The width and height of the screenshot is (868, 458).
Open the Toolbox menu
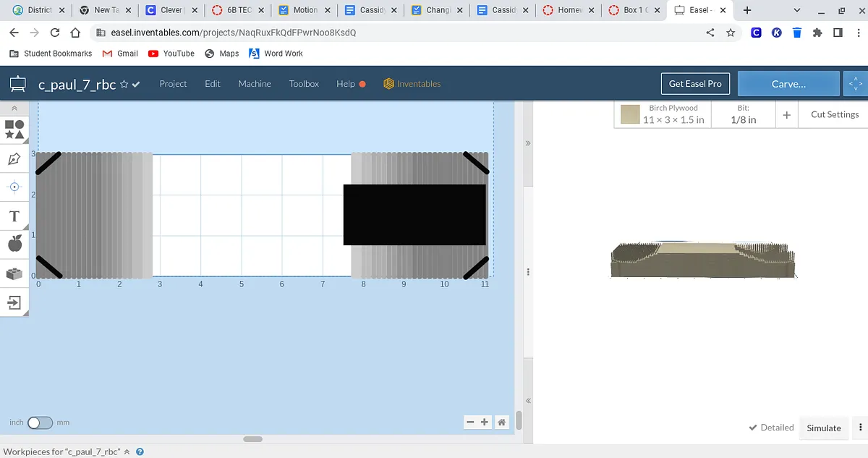304,84
